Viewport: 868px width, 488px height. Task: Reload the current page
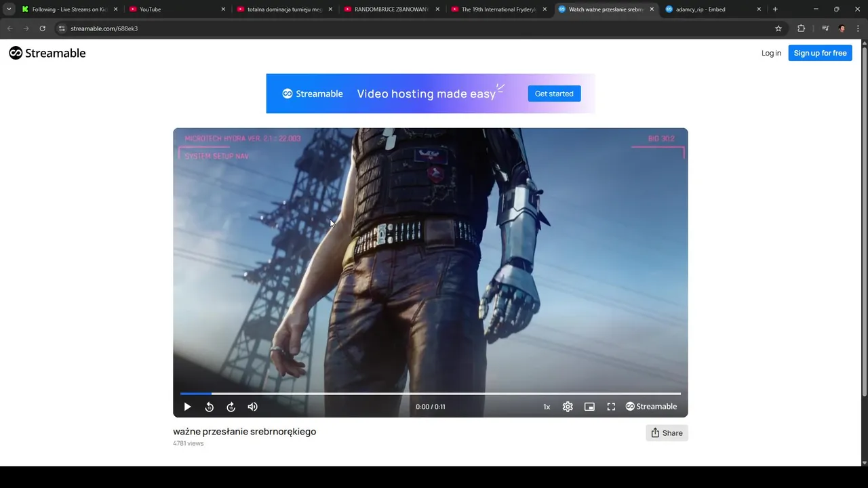[42, 28]
